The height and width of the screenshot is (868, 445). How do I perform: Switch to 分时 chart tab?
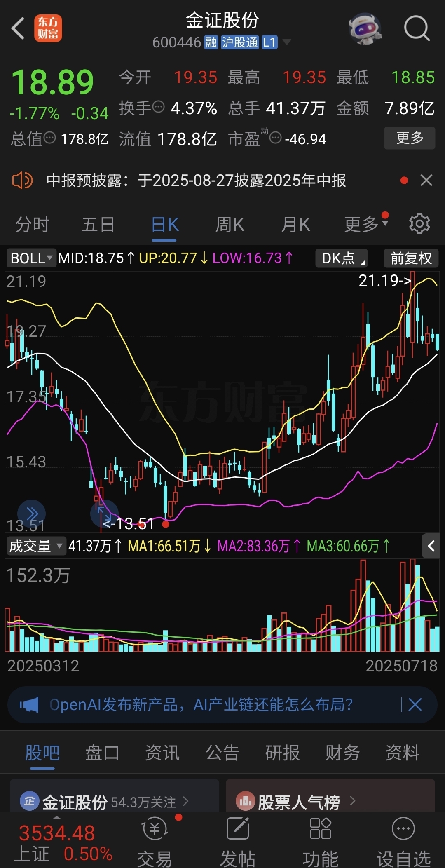tap(33, 225)
